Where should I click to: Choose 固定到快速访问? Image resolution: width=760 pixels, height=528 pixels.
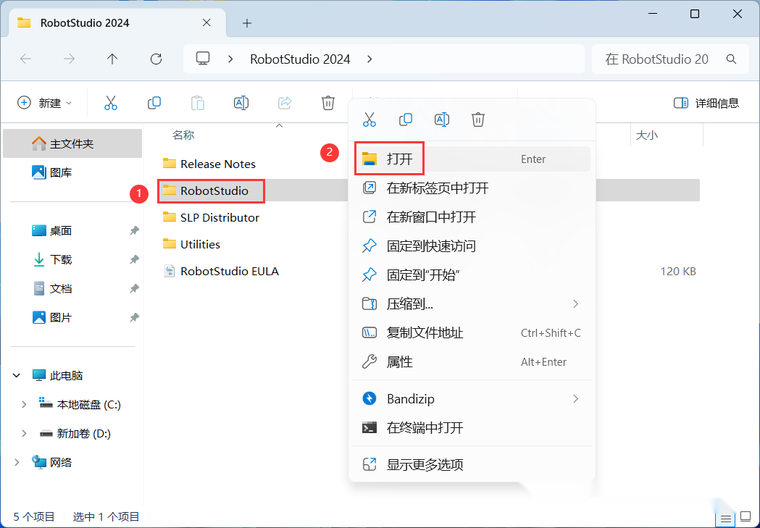(x=471, y=246)
